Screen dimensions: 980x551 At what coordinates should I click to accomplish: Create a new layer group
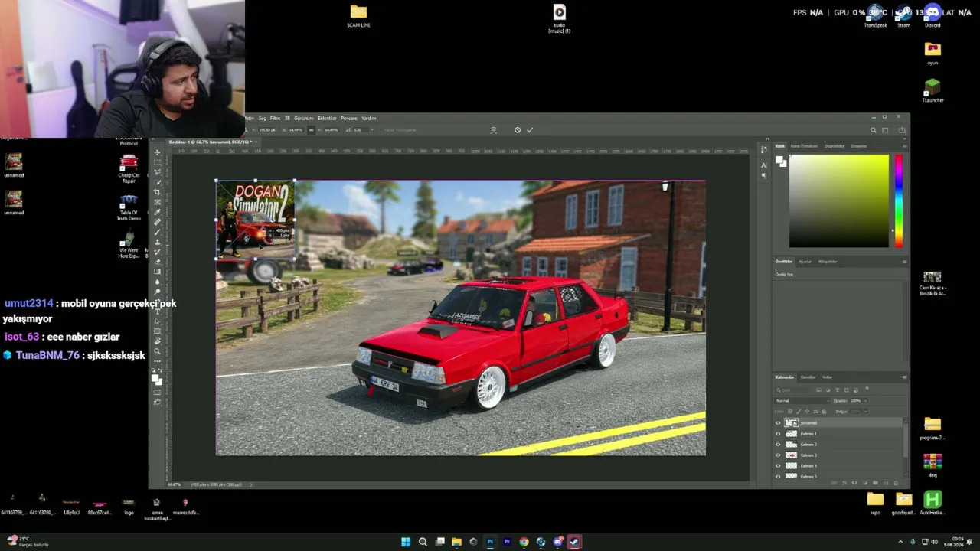[875, 483]
